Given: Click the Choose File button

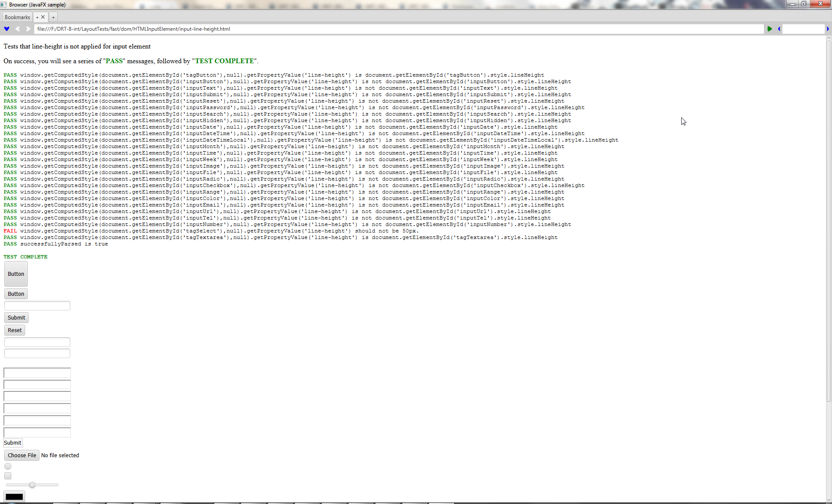Looking at the screenshot, I should point(22,455).
